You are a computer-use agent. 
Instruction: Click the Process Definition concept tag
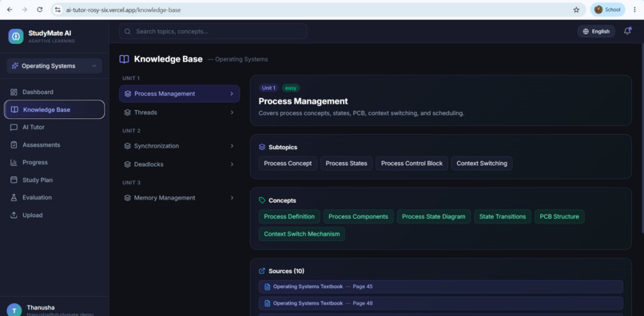point(289,217)
